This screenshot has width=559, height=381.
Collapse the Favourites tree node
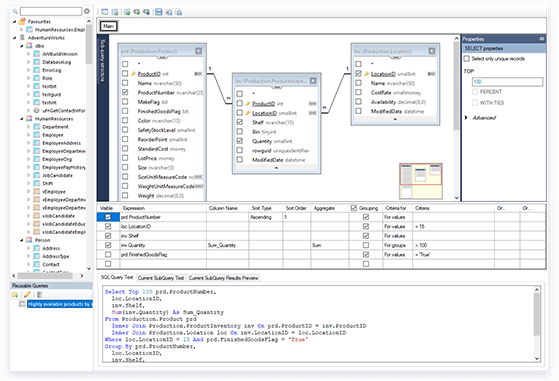(x=15, y=22)
